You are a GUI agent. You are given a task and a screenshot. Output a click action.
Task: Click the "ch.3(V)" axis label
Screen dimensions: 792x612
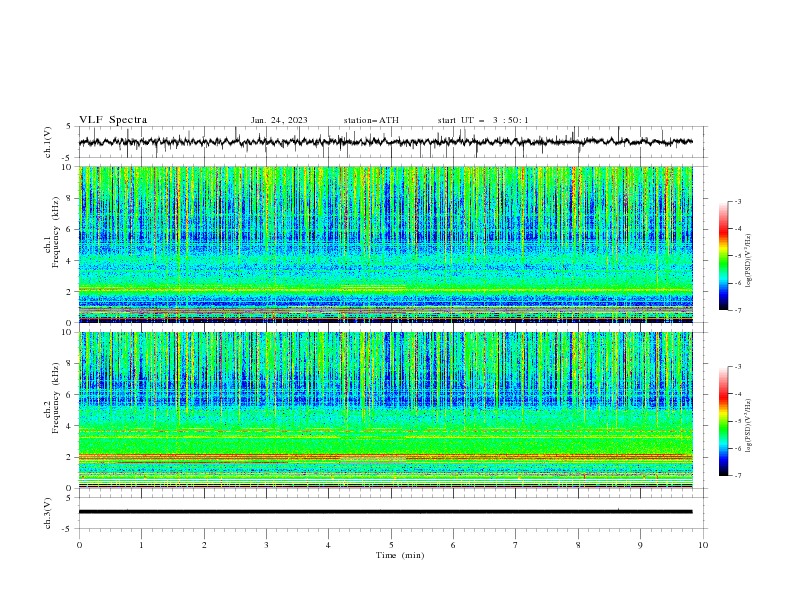(48, 513)
